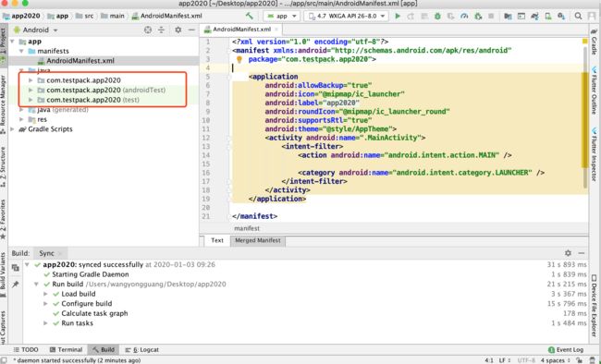Screen dimensions: 601x364
Task: Expand com.testpack.app2020 (test) package
Action: point(31,100)
